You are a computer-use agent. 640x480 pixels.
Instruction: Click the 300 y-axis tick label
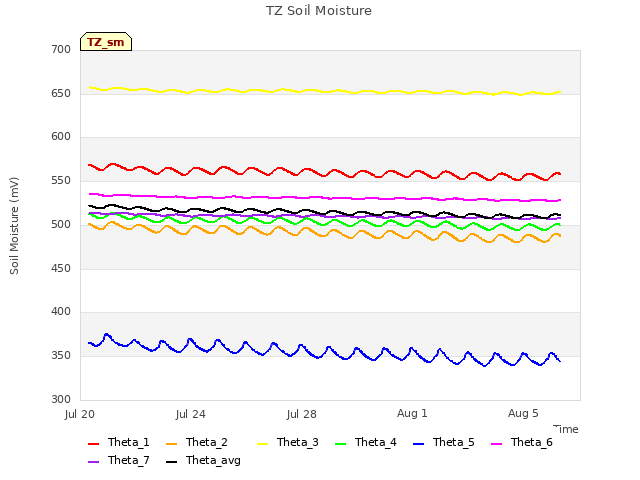[x=61, y=399]
